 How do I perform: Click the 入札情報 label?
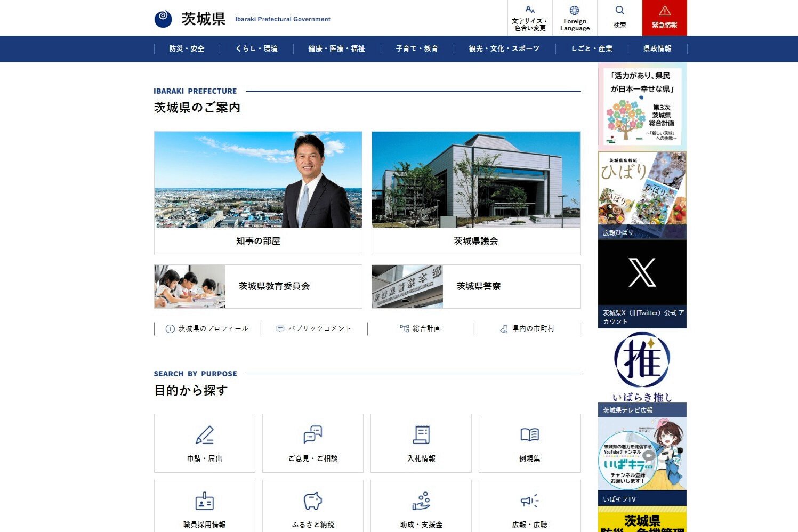click(421, 458)
